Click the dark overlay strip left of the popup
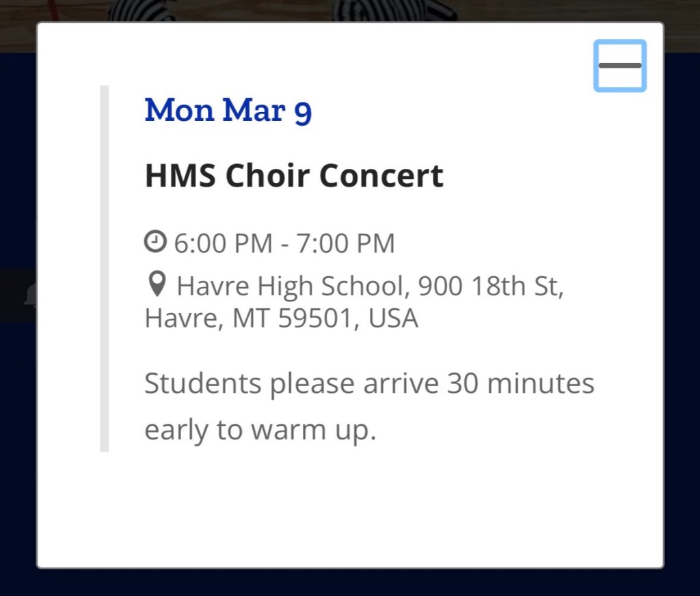The image size is (700, 596). point(18,410)
